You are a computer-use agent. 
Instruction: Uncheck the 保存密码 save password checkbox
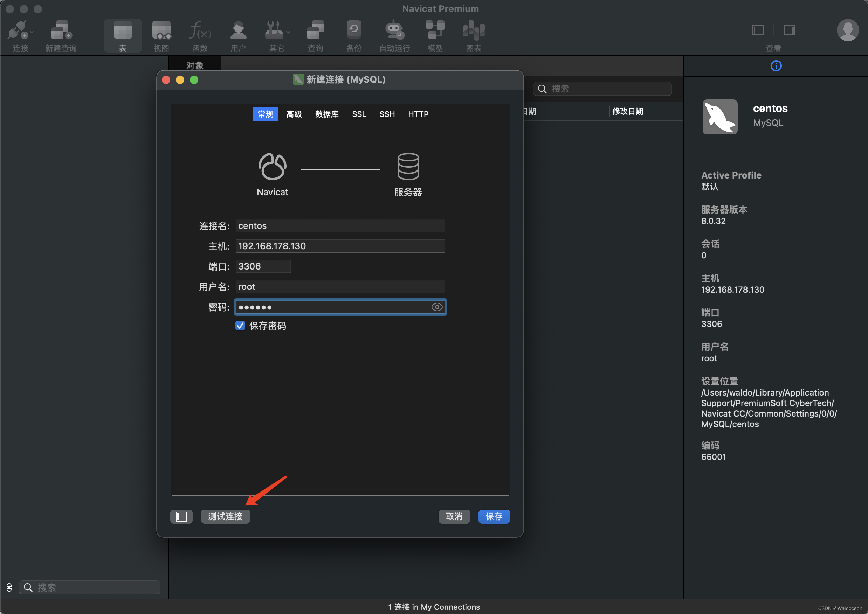(240, 326)
